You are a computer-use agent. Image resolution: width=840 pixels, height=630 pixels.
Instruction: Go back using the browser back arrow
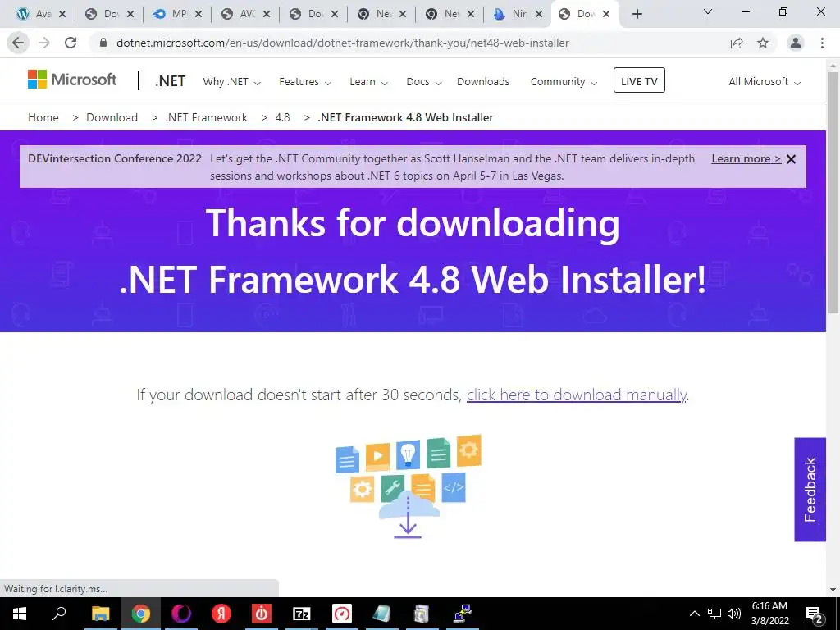pos(18,43)
